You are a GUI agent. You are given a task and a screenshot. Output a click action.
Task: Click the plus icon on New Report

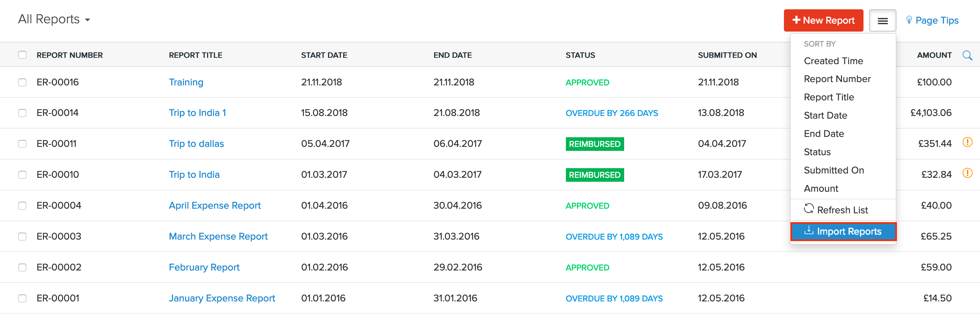796,20
